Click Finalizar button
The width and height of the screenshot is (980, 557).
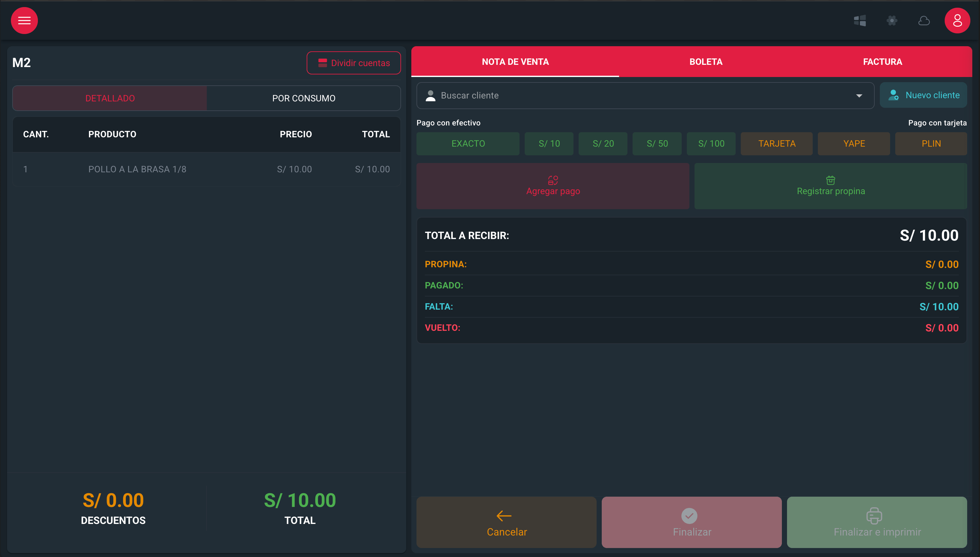692,522
